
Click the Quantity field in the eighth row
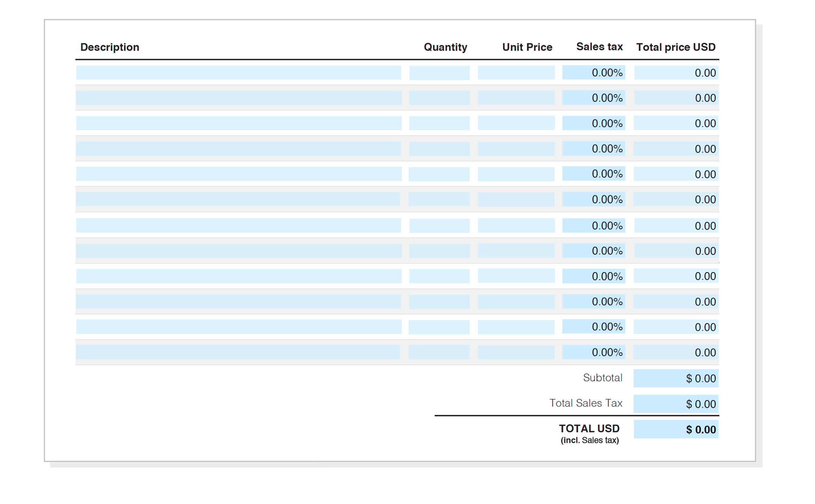pyautogui.click(x=439, y=250)
